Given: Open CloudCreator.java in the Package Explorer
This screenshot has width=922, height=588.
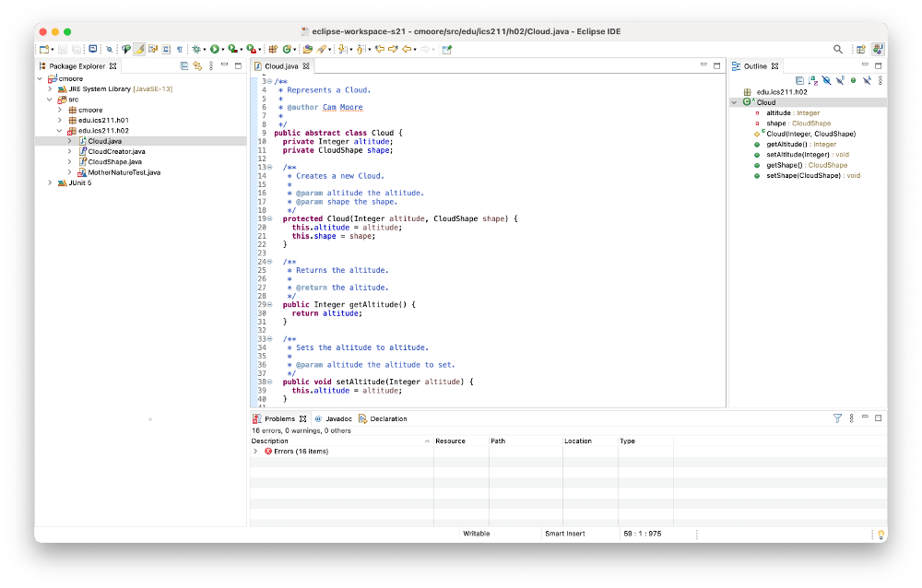Looking at the screenshot, I should coord(116,151).
